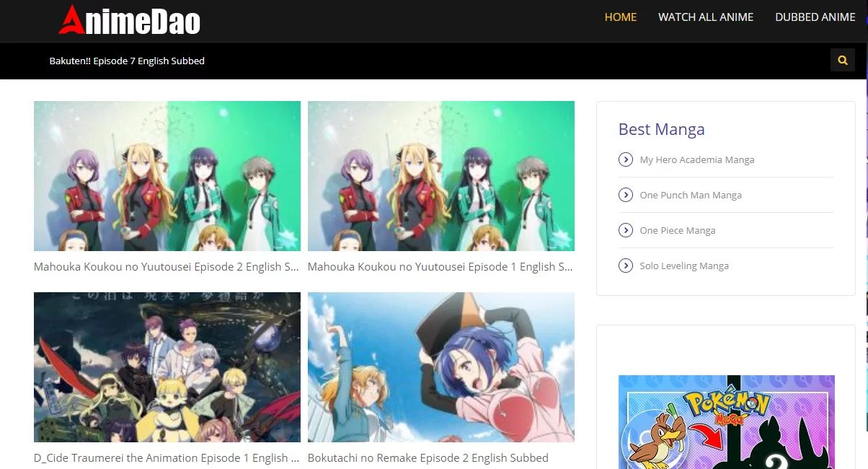Select Mahouka Koukou Episode 2 thumbnail

click(x=167, y=176)
